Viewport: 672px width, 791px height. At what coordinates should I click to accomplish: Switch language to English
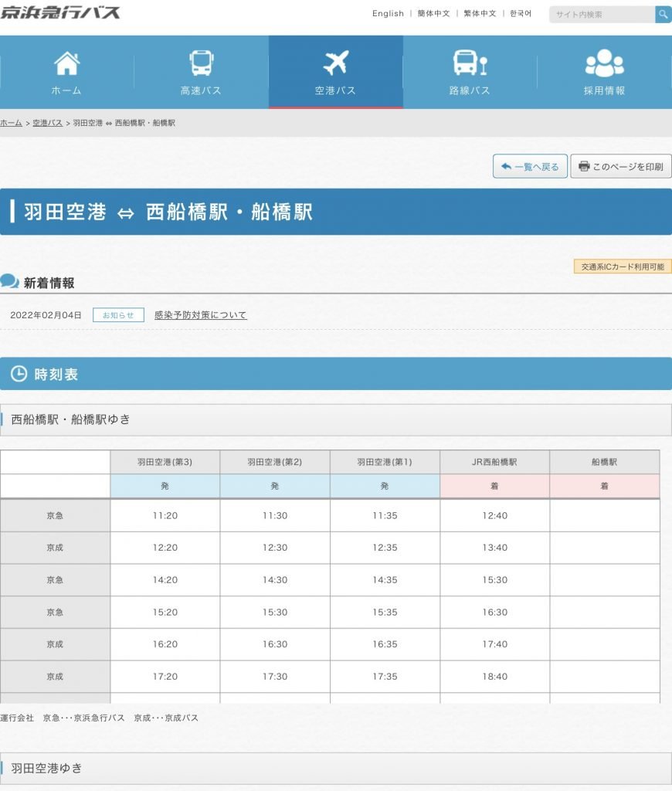388,14
